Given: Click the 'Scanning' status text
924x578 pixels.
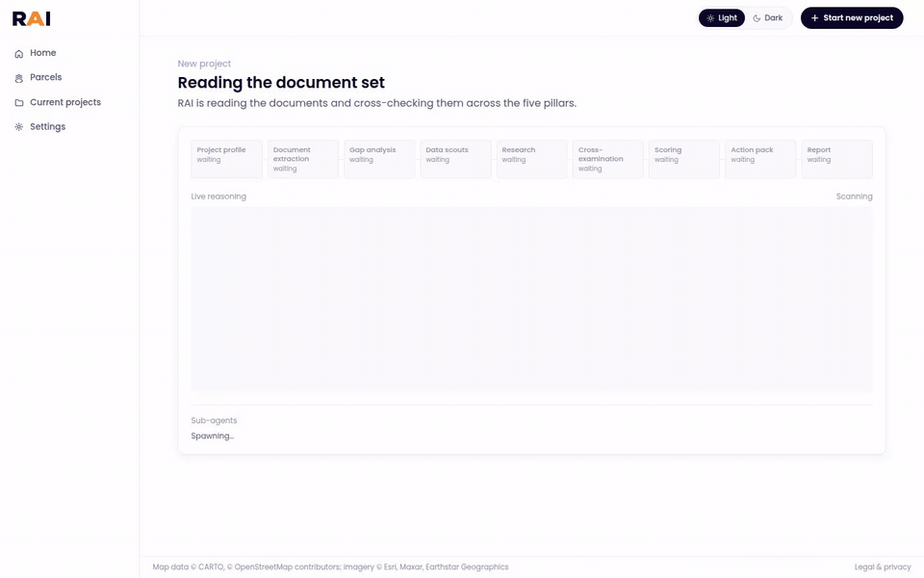Looking at the screenshot, I should point(854,197).
